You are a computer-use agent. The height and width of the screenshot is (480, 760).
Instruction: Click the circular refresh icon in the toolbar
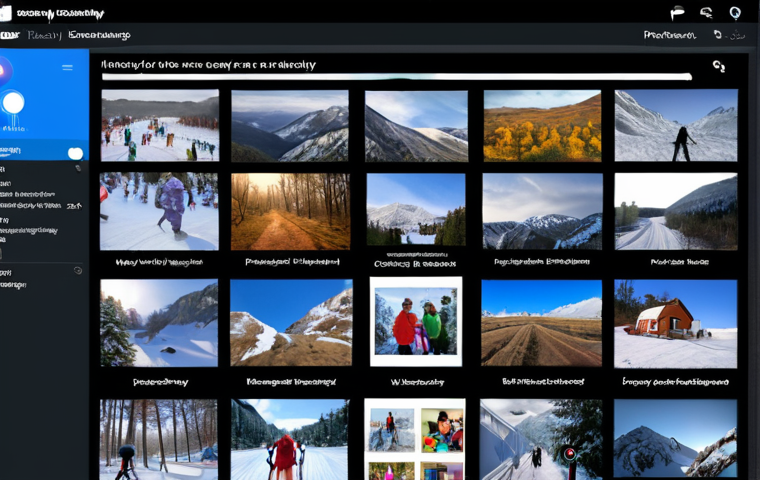click(x=718, y=34)
